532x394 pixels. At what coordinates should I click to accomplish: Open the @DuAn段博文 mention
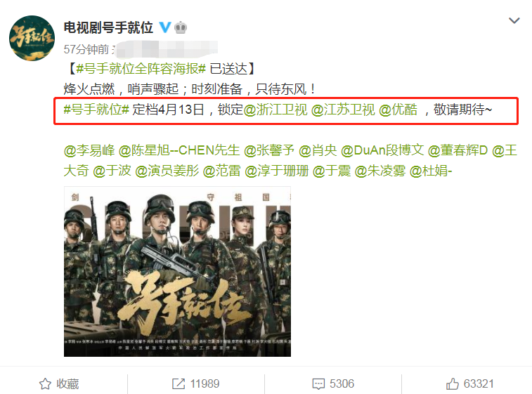(382, 150)
